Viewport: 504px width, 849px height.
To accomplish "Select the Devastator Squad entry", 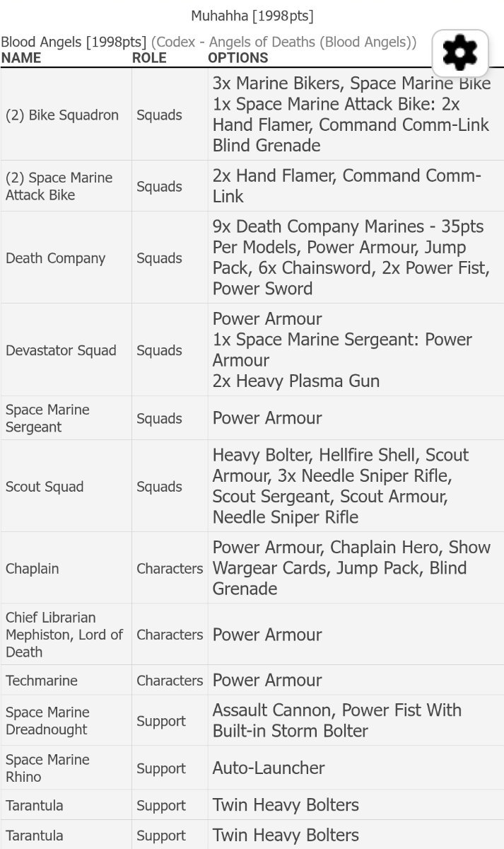I will click(252, 350).
